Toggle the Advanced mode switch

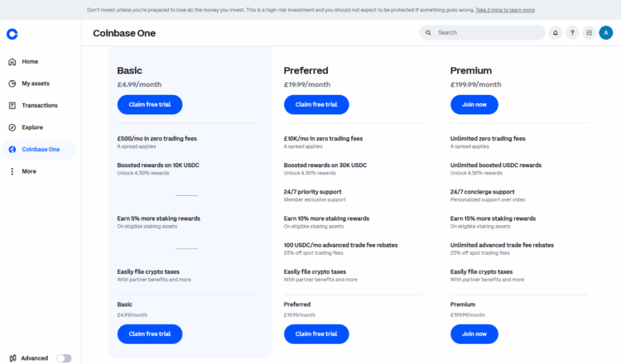click(x=64, y=358)
